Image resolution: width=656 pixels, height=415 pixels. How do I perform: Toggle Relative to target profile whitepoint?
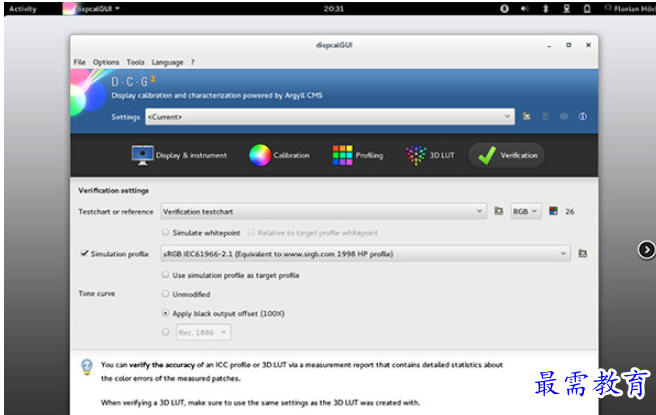(251, 232)
